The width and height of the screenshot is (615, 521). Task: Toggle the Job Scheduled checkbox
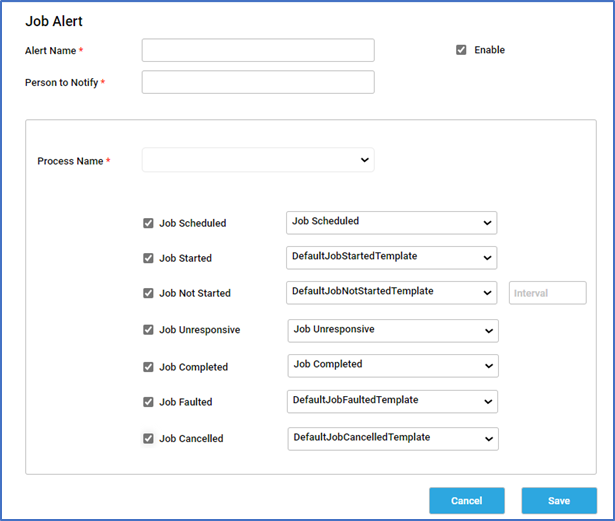click(x=148, y=223)
